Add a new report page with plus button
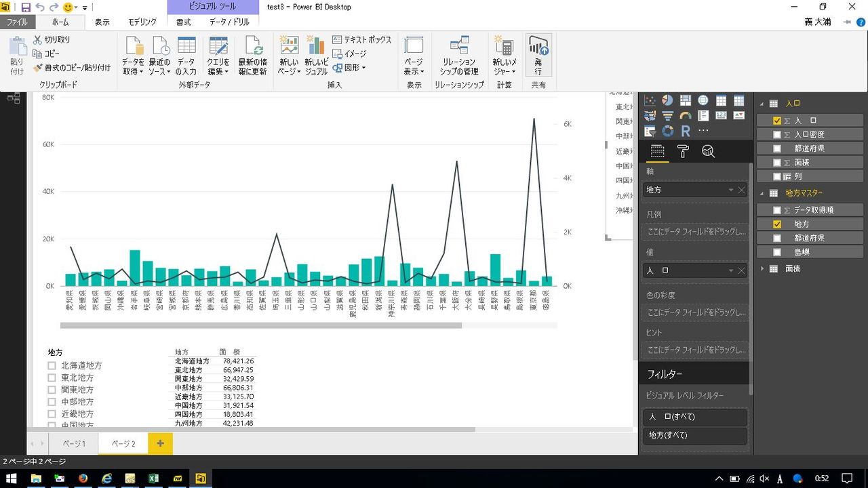Image resolution: width=868 pixels, height=488 pixels. (x=160, y=444)
